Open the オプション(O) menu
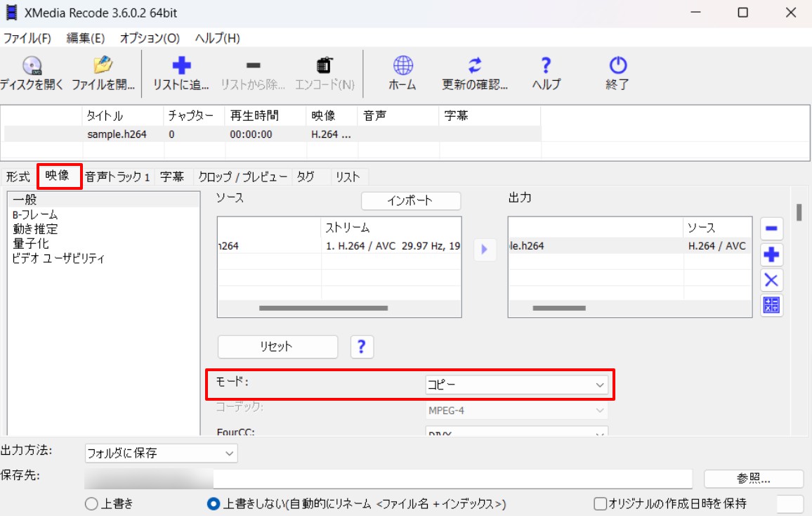The image size is (812, 516). click(150, 39)
